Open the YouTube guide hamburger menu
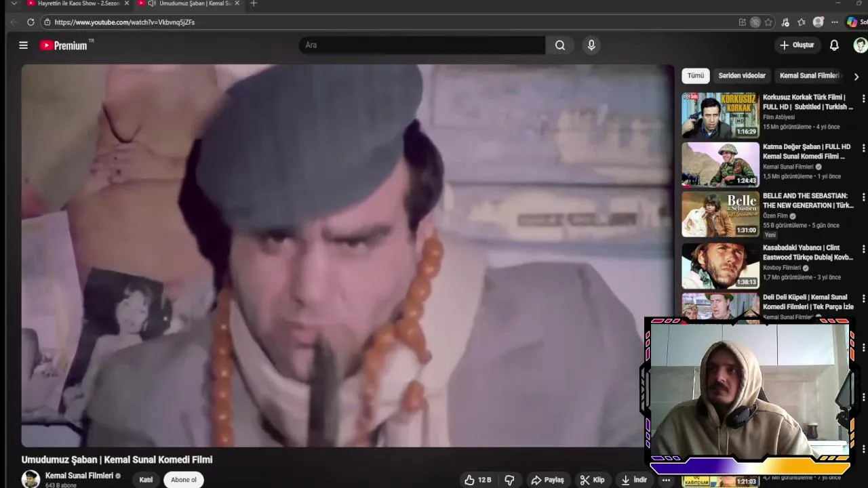The image size is (868, 488). pyautogui.click(x=24, y=45)
